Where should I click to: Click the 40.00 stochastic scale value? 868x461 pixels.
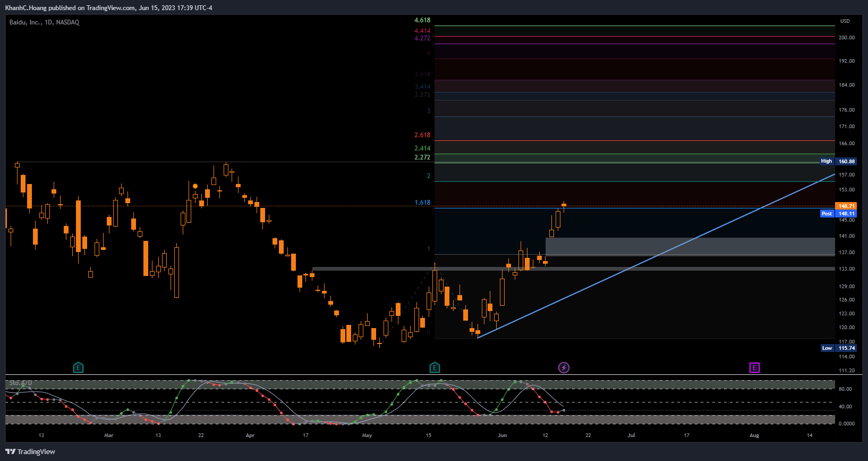coord(845,407)
